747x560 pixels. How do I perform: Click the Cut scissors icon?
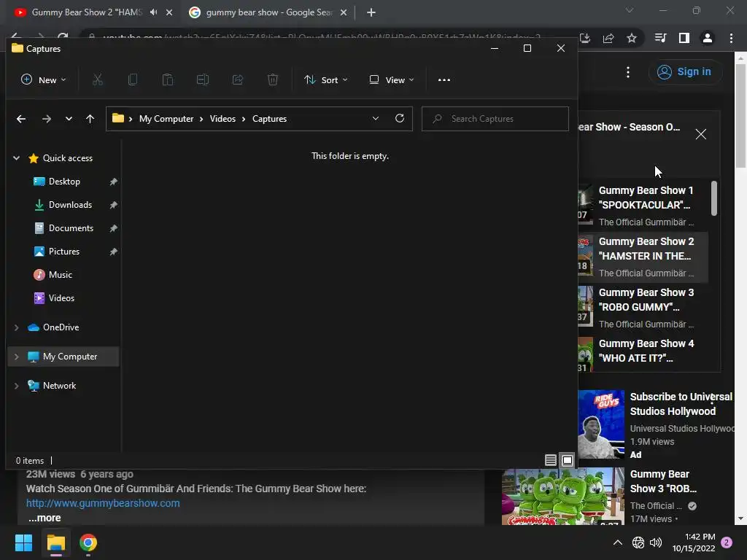[98, 80]
